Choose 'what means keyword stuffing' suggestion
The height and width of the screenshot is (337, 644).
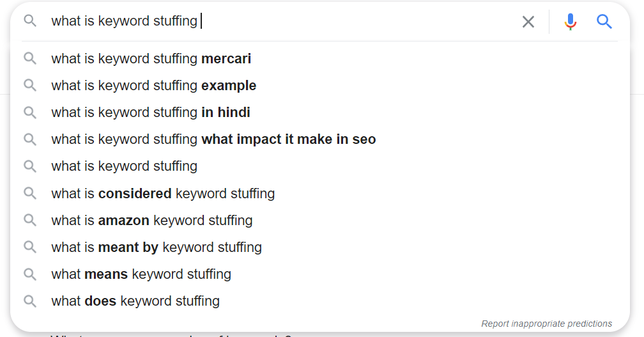coord(319,274)
